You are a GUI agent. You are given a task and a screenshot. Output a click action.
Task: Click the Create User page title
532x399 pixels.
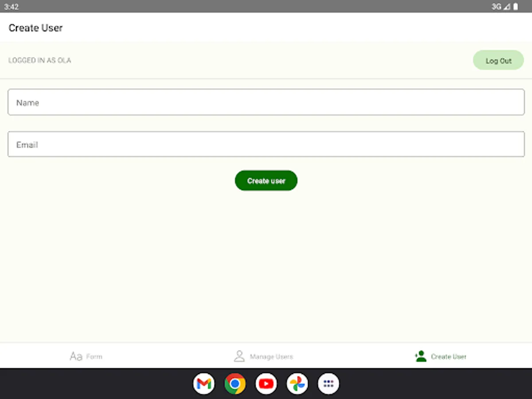click(35, 28)
